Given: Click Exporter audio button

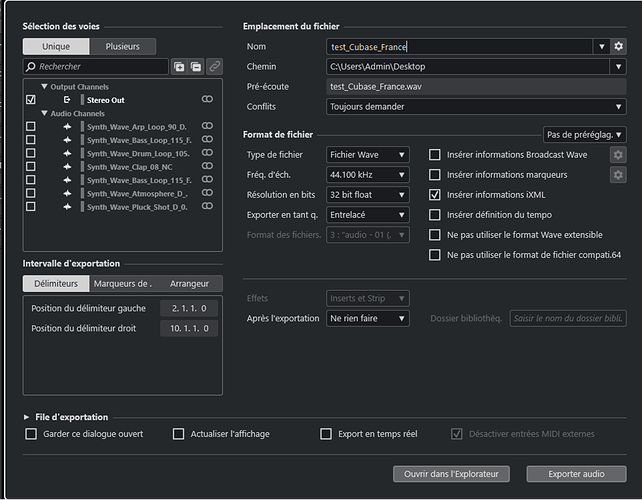Looking at the screenshot, I should [576, 474].
